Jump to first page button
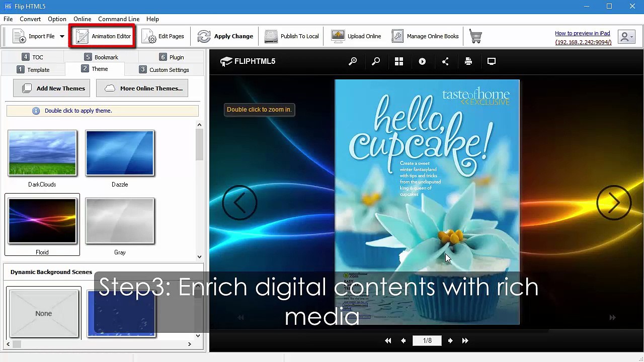The image size is (644, 362). pos(388,340)
